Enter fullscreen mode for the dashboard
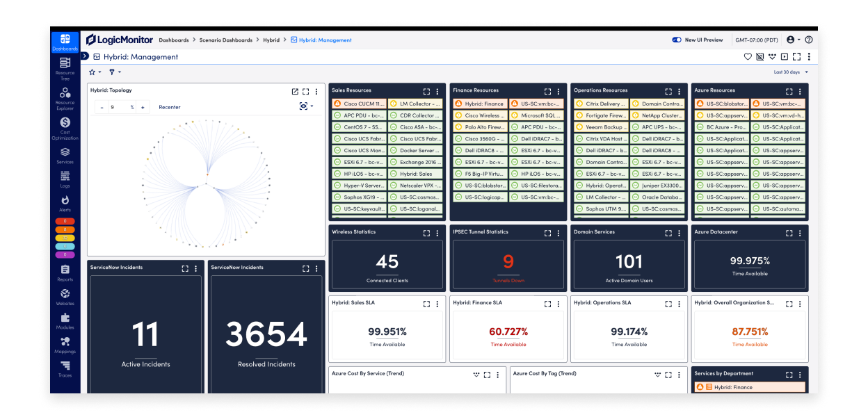 pyautogui.click(x=795, y=56)
